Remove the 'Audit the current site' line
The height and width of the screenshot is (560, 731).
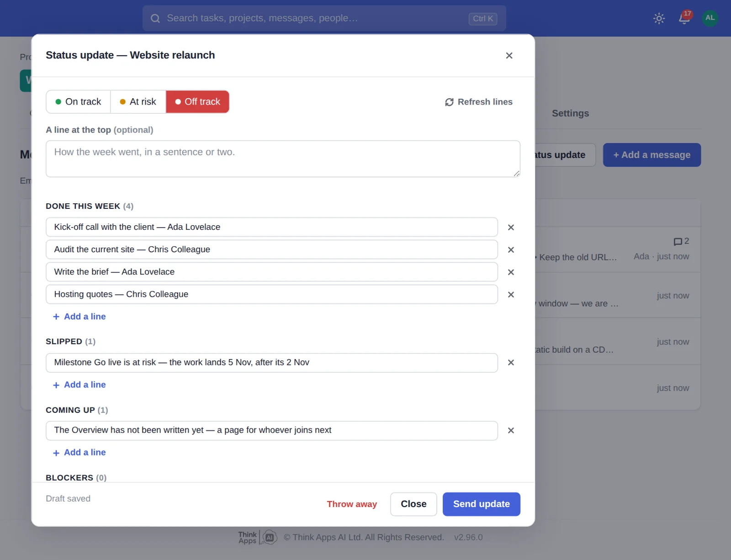pos(511,250)
